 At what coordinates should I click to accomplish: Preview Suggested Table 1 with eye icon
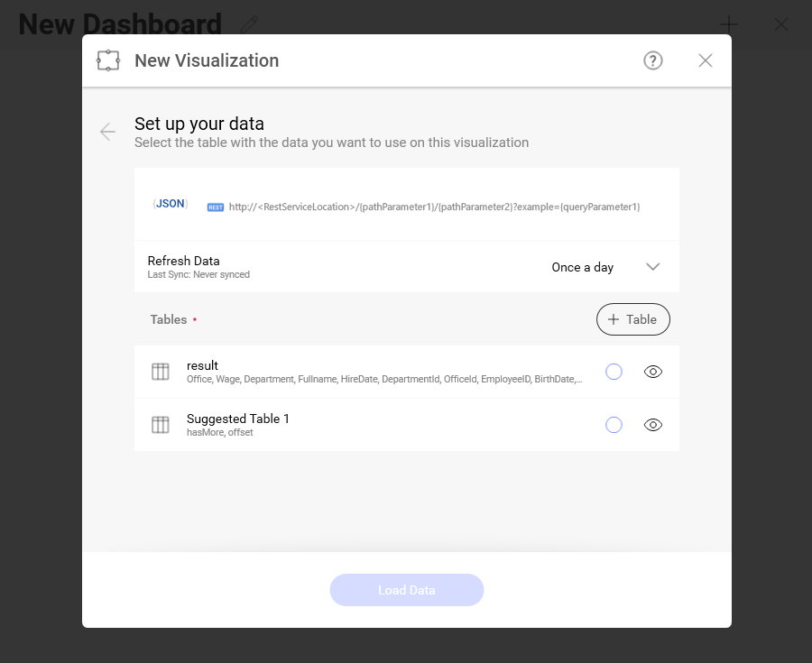[653, 425]
